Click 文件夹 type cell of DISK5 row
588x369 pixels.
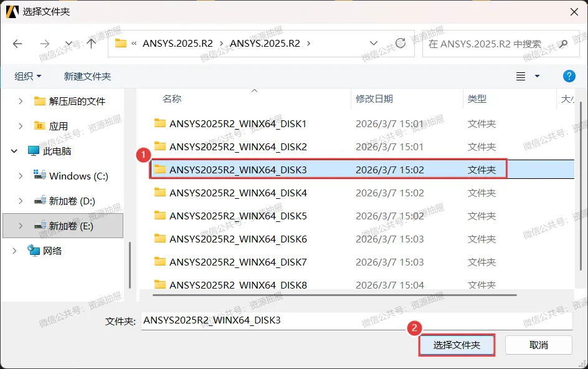[481, 216]
